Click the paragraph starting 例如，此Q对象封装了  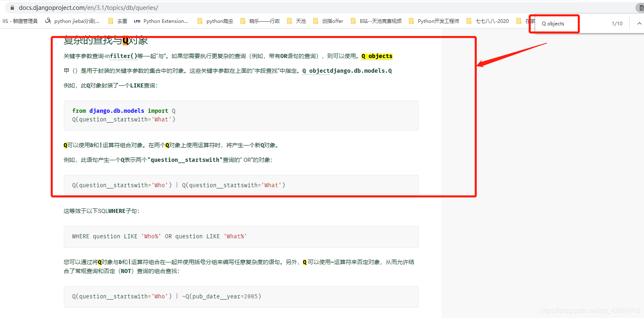(110, 85)
